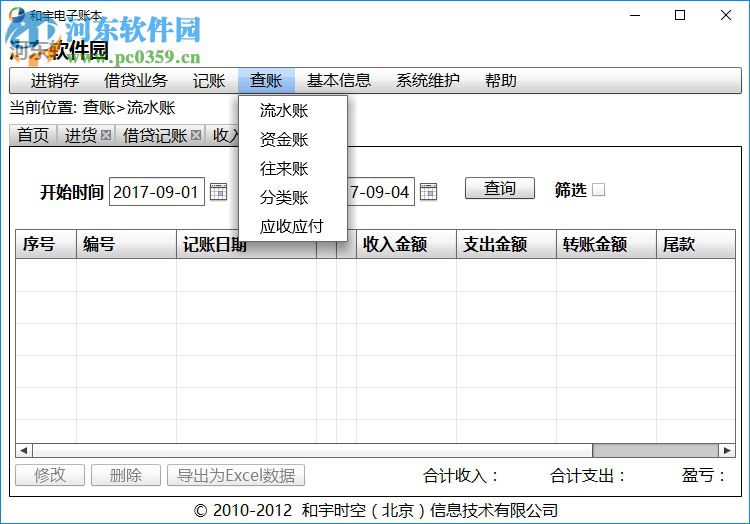750x524 pixels.
Task: Click the start date field 2017-09-01
Action: tap(157, 192)
